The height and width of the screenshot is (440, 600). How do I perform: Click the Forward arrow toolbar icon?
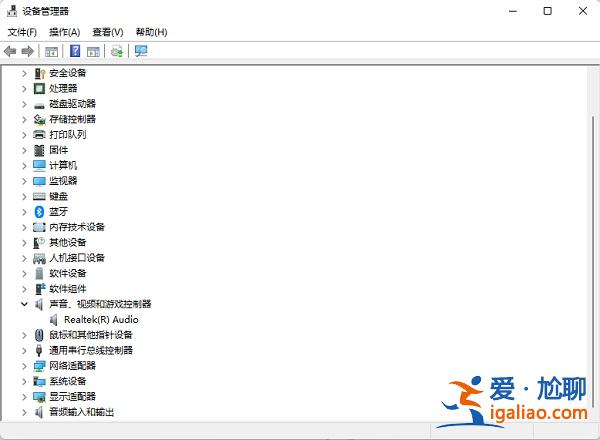[28, 51]
